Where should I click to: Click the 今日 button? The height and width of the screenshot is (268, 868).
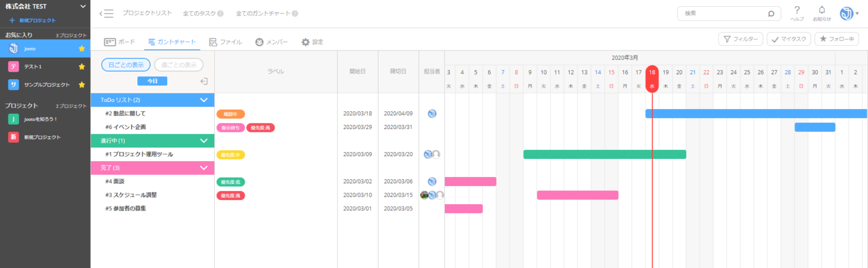pyautogui.click(x=152, y=81)
